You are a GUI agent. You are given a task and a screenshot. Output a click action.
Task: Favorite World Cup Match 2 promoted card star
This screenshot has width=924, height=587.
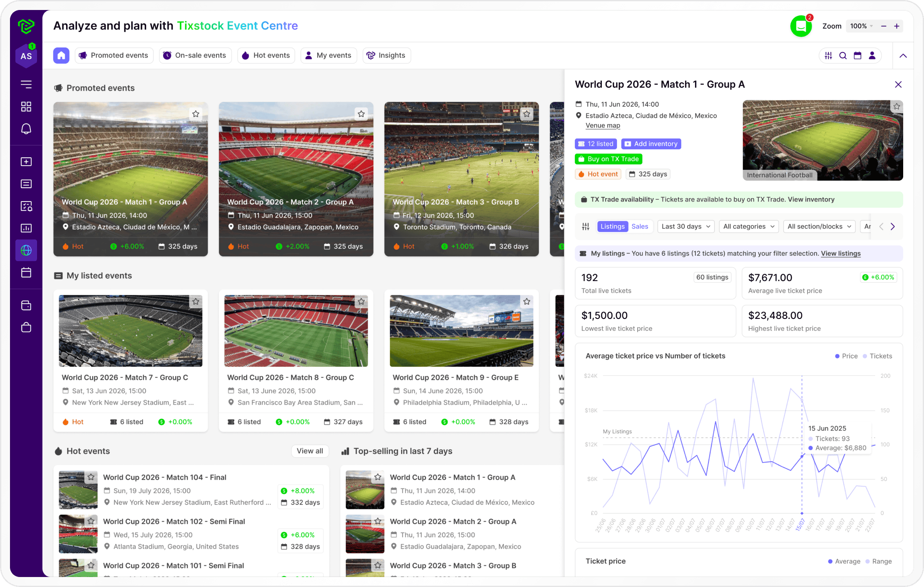coord(361,114)
